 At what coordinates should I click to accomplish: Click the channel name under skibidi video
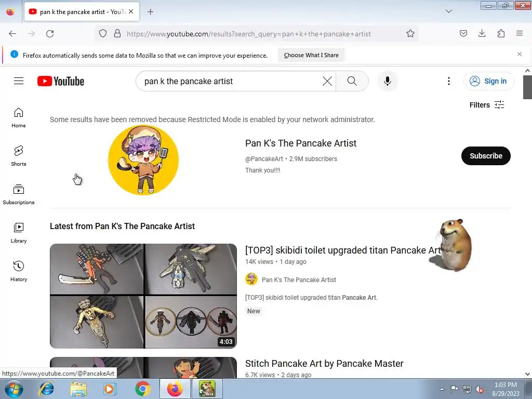coord(299,280)
